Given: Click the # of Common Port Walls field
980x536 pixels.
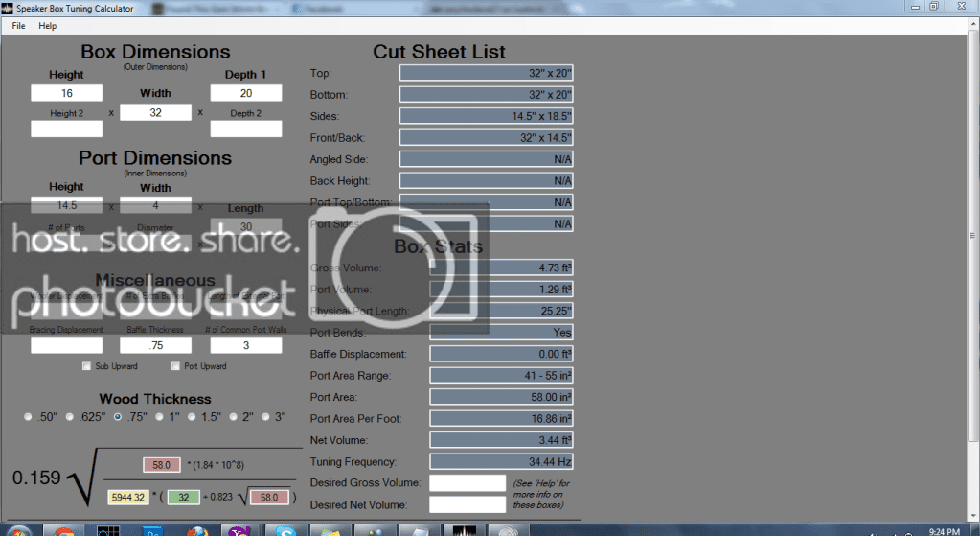Looking at the screenshot, I should pyautogui.click(x=246, y=345).
